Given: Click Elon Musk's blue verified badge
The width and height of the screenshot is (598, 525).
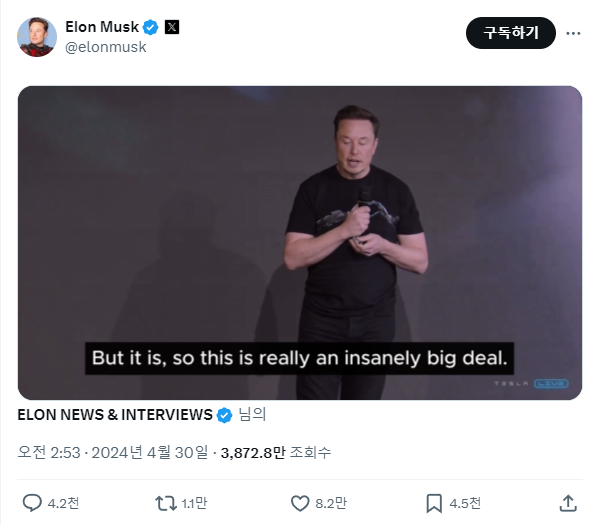Looking at the screenshot, I should tap(151, 27).
